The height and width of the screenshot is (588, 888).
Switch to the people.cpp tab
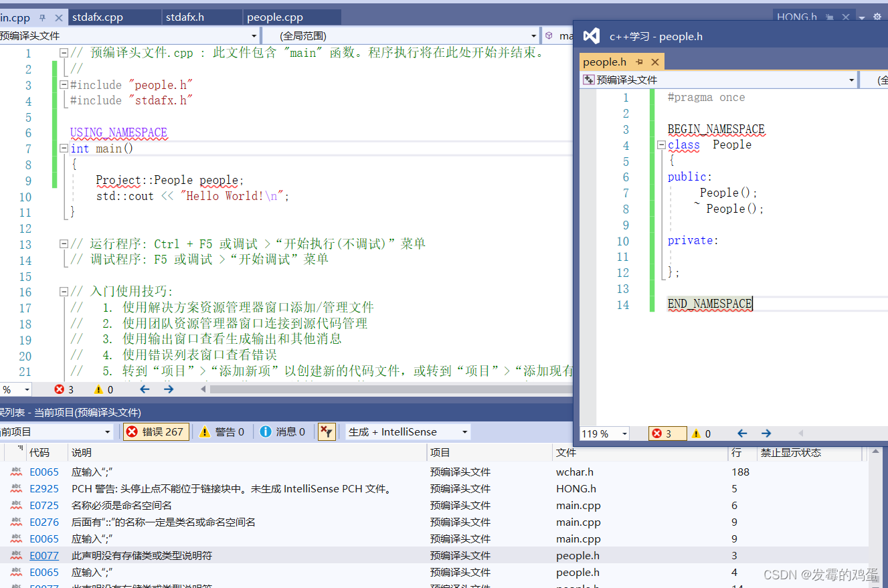tap(275, 17)
